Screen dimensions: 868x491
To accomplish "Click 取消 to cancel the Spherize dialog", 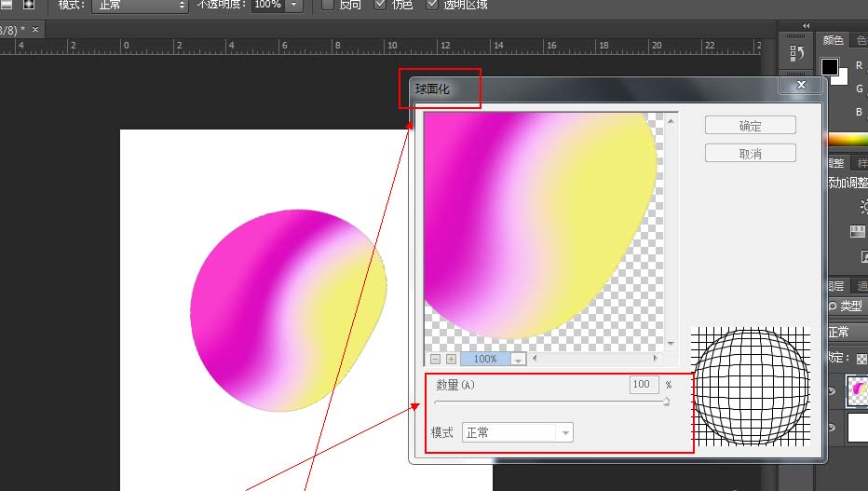I will 750,154.
